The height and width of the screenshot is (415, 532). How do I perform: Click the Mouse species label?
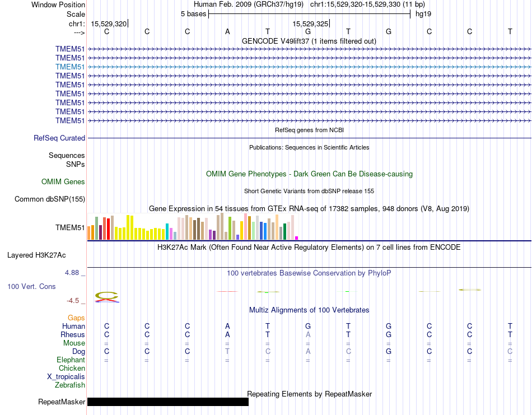[x=74, y=343]
